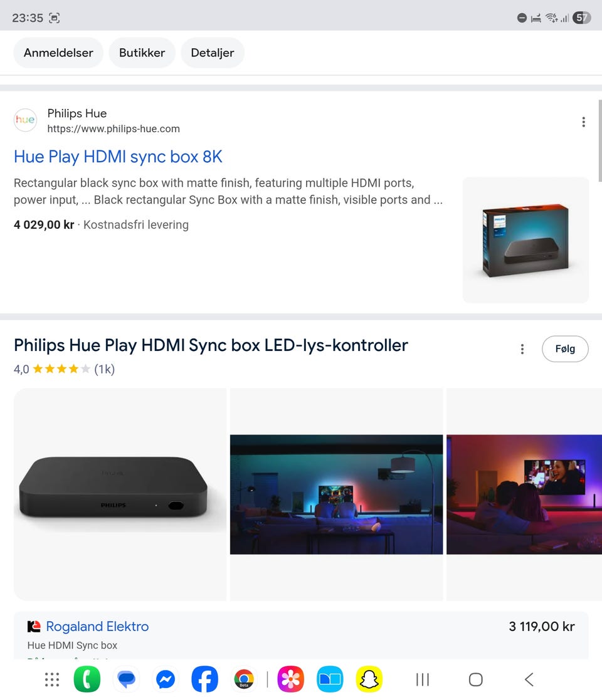This screenshot has width=602, height=700.
Task: Launch the Facebook app
Action: click(204, 679)
